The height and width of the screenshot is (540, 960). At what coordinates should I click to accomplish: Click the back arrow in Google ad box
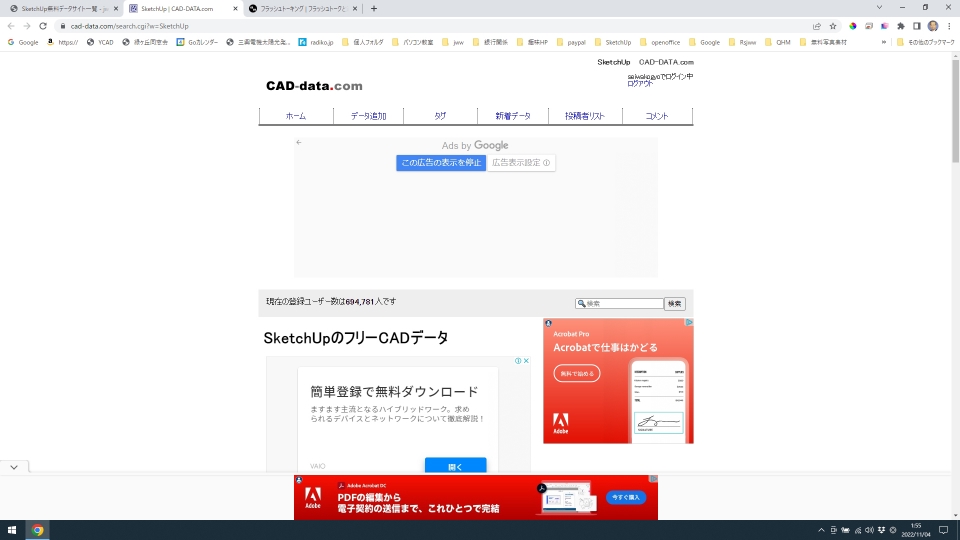point(299,142)
